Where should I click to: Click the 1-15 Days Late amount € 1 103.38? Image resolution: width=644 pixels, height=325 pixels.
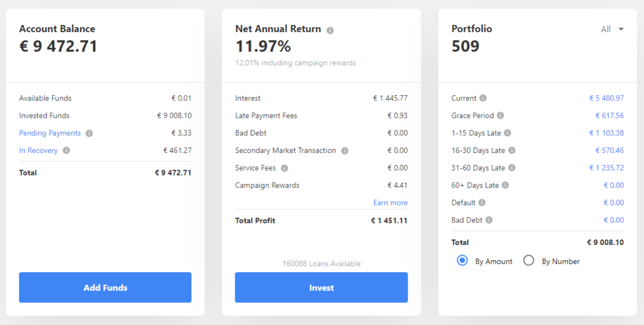coord(606,133)
